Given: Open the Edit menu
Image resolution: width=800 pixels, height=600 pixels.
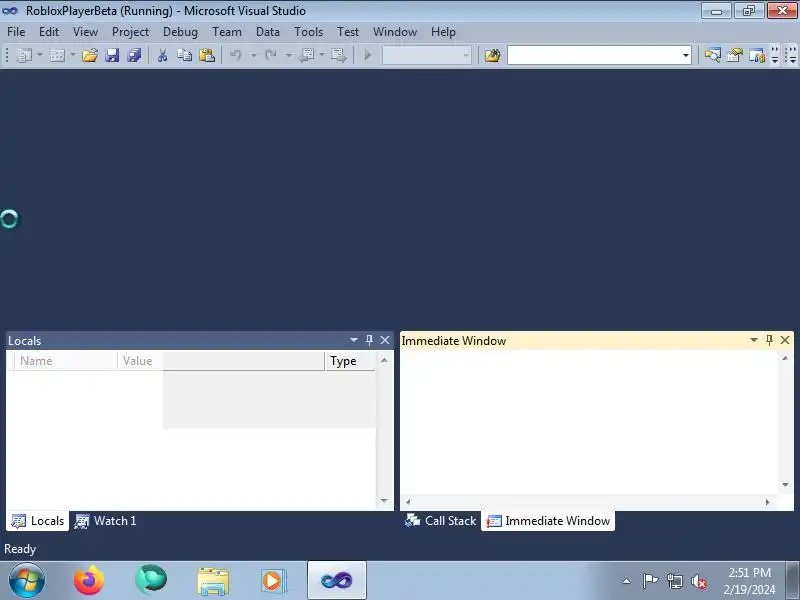Looking at the screenshot, I should [x=48, y=32].
